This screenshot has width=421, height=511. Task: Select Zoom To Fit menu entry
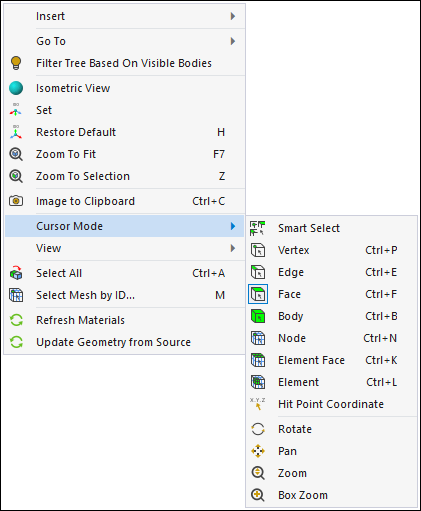125,154
